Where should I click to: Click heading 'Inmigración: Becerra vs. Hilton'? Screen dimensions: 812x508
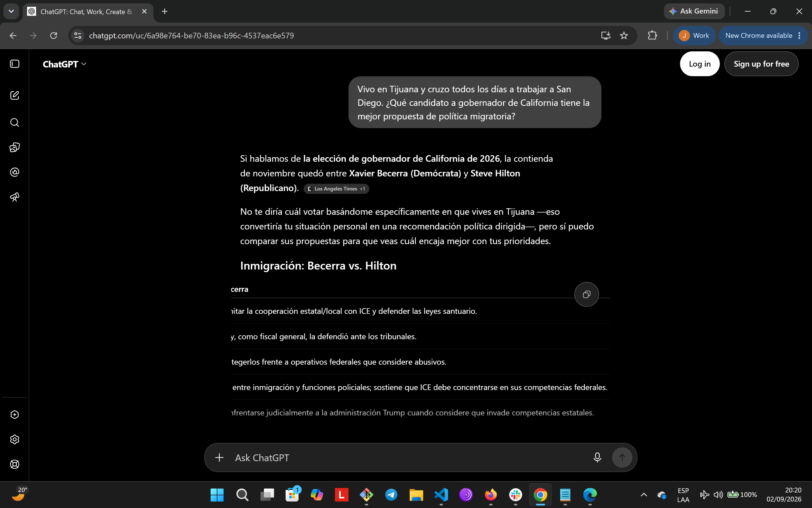click(x=318, y=265)
